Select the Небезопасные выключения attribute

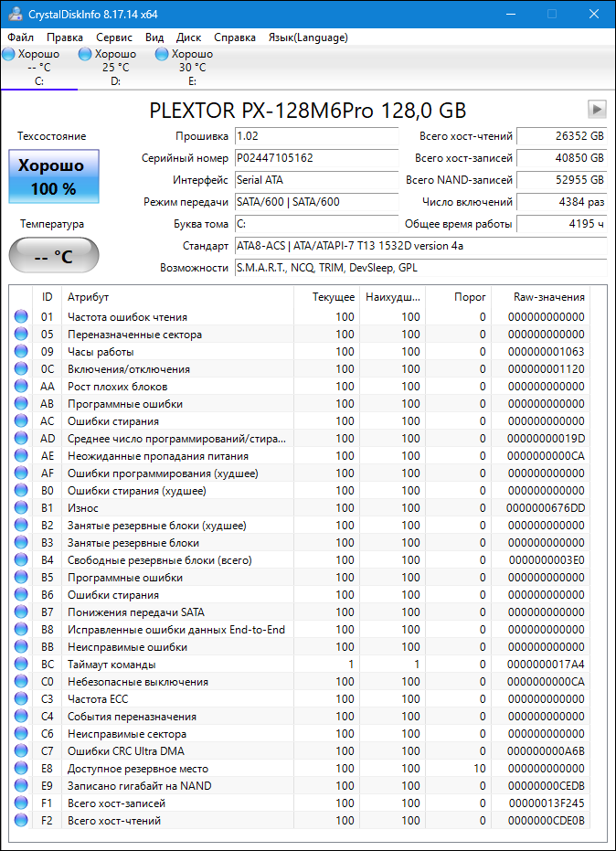pyautogui.click(x=138, y=682)
